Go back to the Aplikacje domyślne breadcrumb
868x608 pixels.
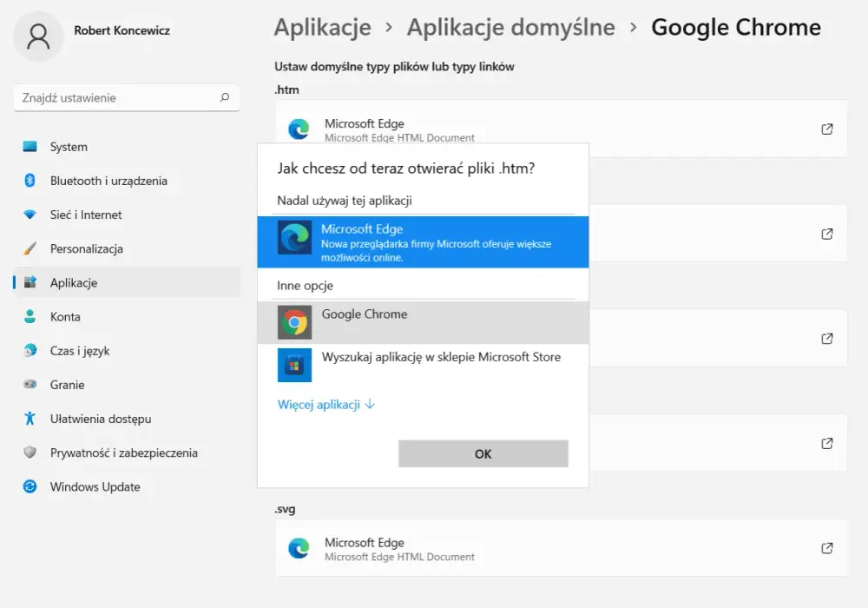tap(511, 27)
